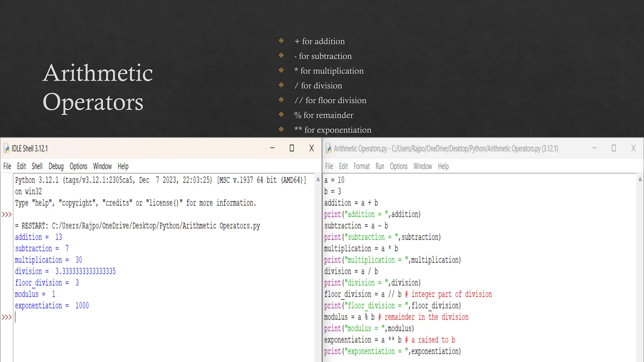This screenshot has height=362, width=644.
Task: Close the Arithmetic Operators.py editor window
Action: 633,148
